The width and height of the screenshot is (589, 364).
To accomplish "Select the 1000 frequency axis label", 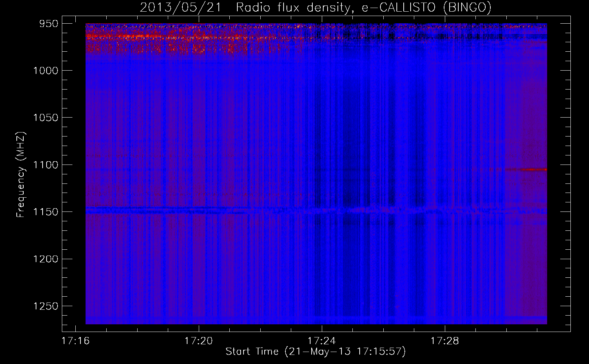I will tap(46, 71).
